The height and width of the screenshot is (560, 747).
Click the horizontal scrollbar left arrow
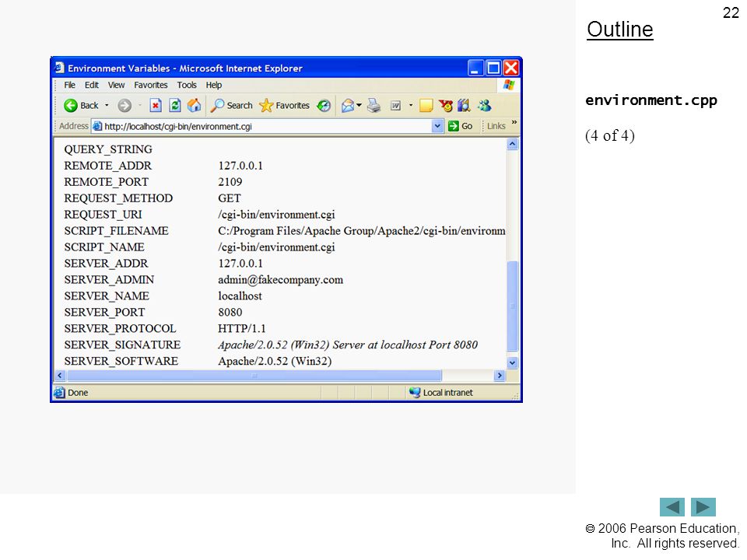[x=60, y=375]
